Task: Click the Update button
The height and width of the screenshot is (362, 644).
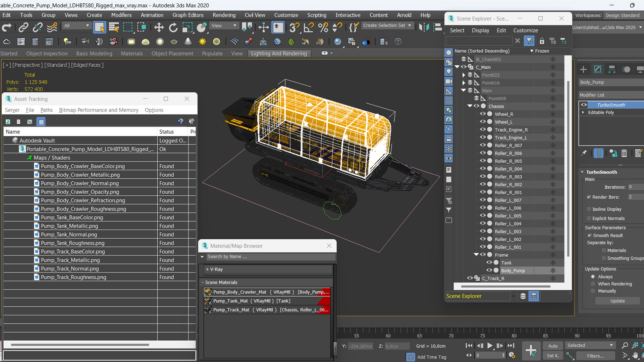Action: 618,301
